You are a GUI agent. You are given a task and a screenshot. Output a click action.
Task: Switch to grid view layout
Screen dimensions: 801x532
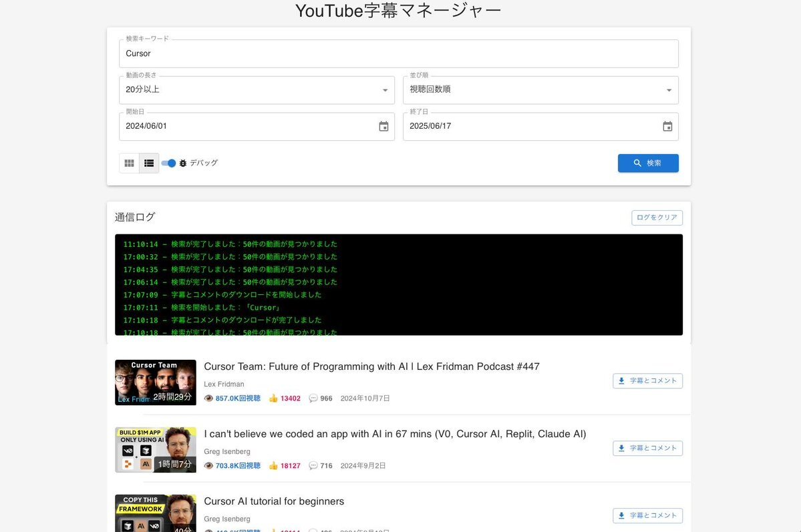pos(129,164)
